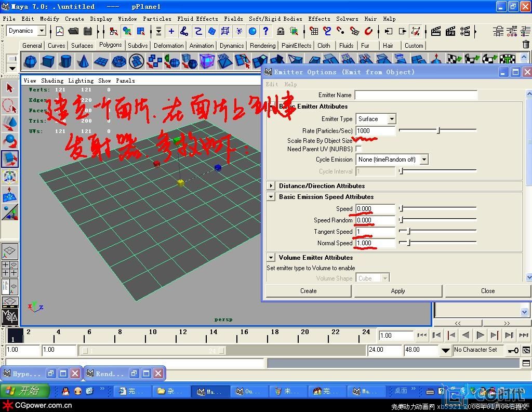
Task: Open the Emitter Type dropdown
Action: (392, 119)
